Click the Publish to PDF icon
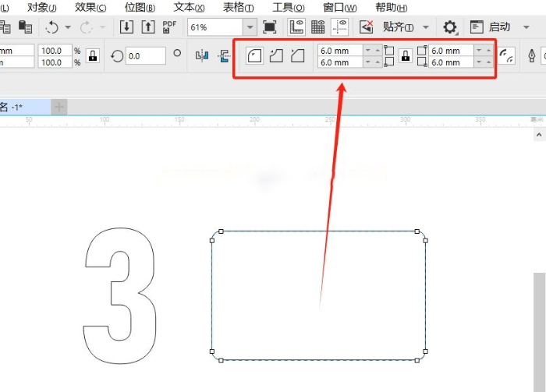This screenshot has height=392, width=546. 169,27
